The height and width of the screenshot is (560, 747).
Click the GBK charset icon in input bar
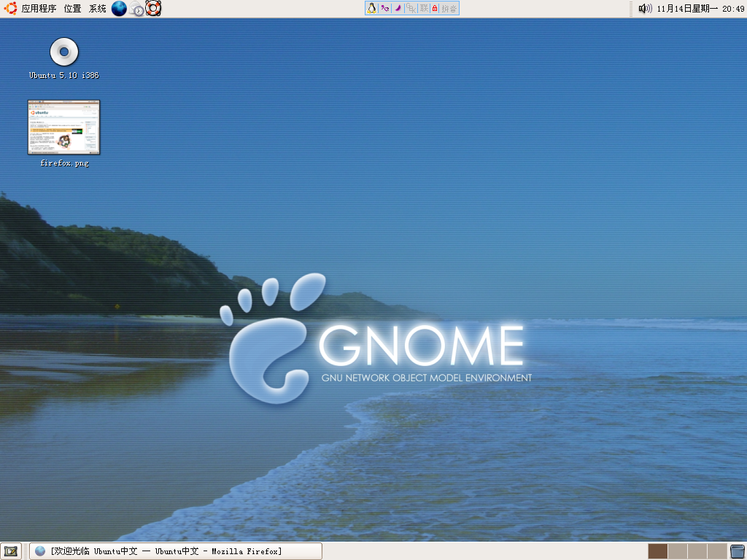click(x=411, y=8)
